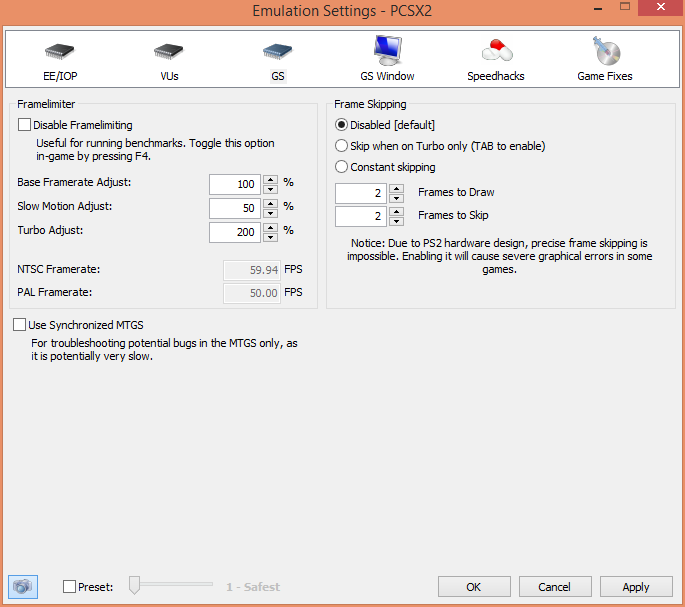Image resolution: width=685 pixels, height=607 pixels.
Task: Click Frames to Draw field
Action: click(x=361, y=194)
